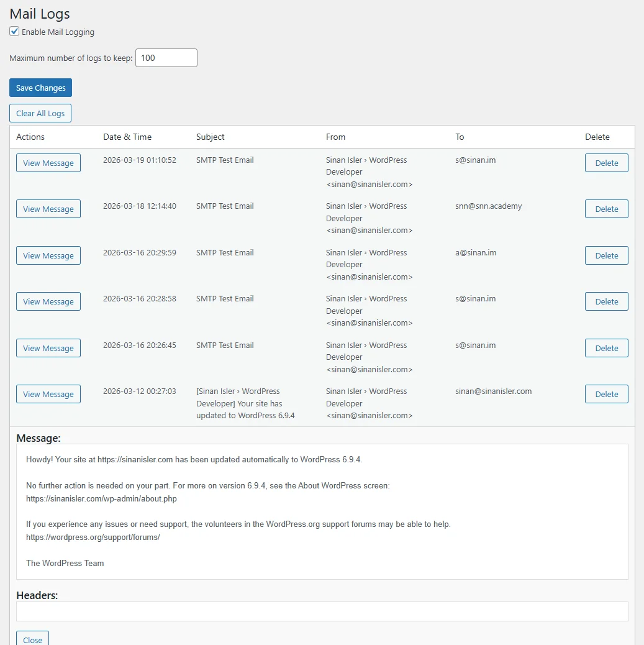
Task: Delete the log dated 2026-03-19 01:10:52
Action: click(x=606, y=163)
